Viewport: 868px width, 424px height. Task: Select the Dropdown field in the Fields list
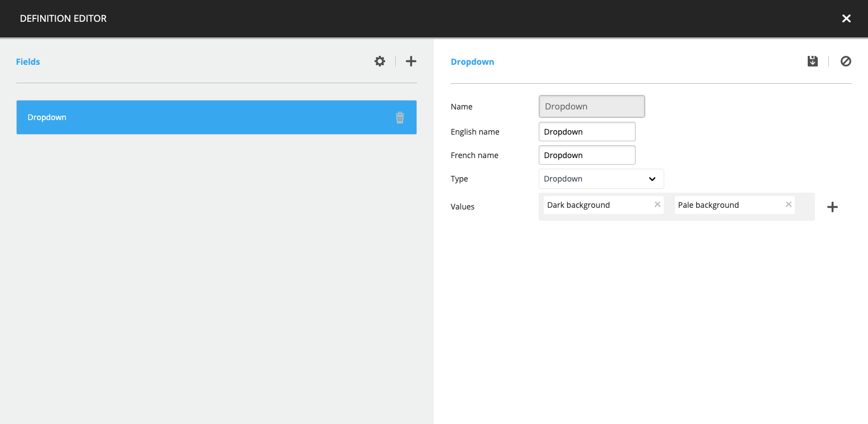click(167, 117)
